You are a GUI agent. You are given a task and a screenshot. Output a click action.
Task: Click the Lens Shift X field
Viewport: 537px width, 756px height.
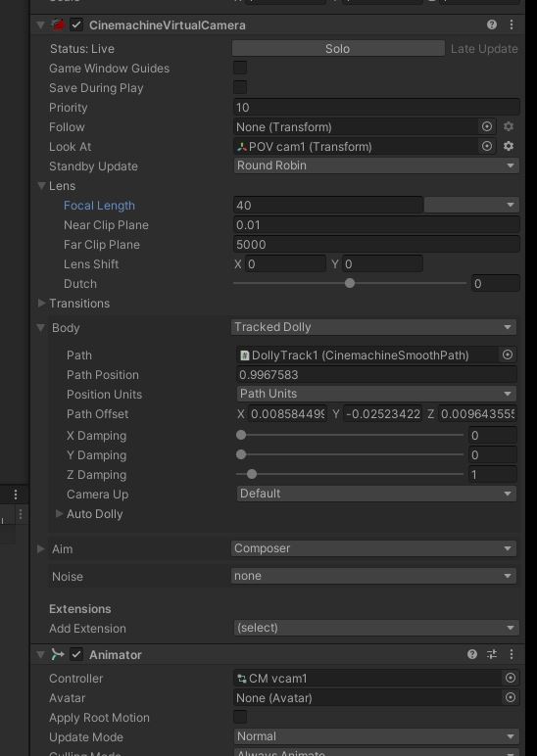(x=285, y=263)
